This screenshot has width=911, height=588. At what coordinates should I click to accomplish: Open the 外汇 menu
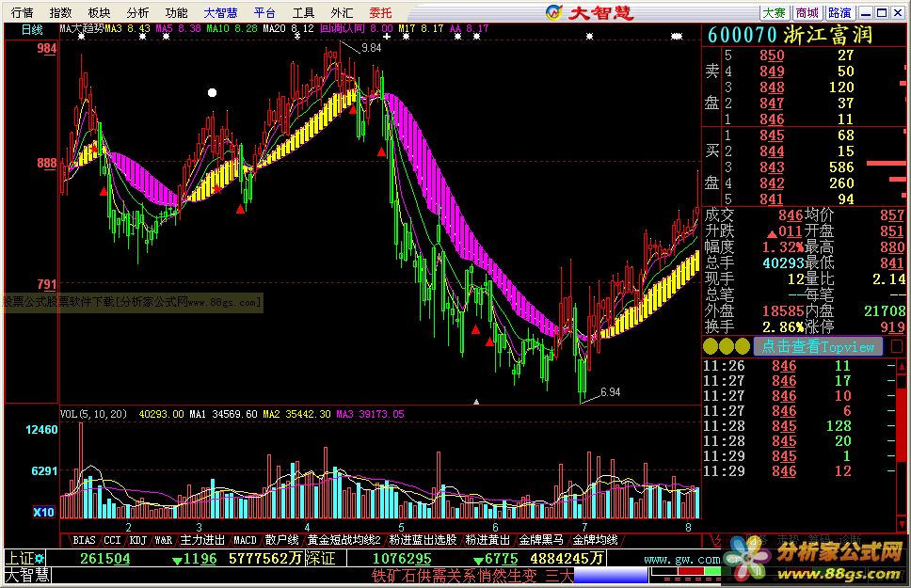pos(342,12)
